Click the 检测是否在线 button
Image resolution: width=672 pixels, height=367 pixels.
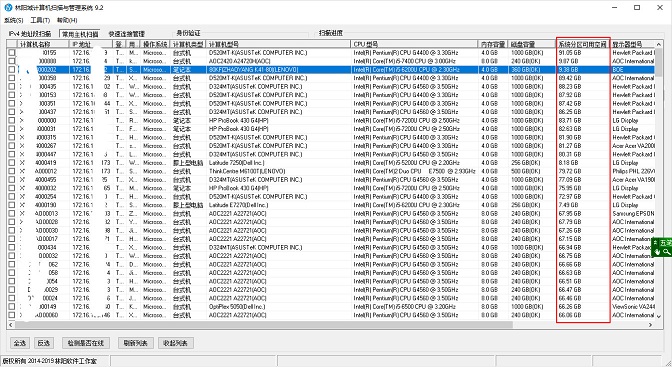pyautogui.click(x=86, y=343)
